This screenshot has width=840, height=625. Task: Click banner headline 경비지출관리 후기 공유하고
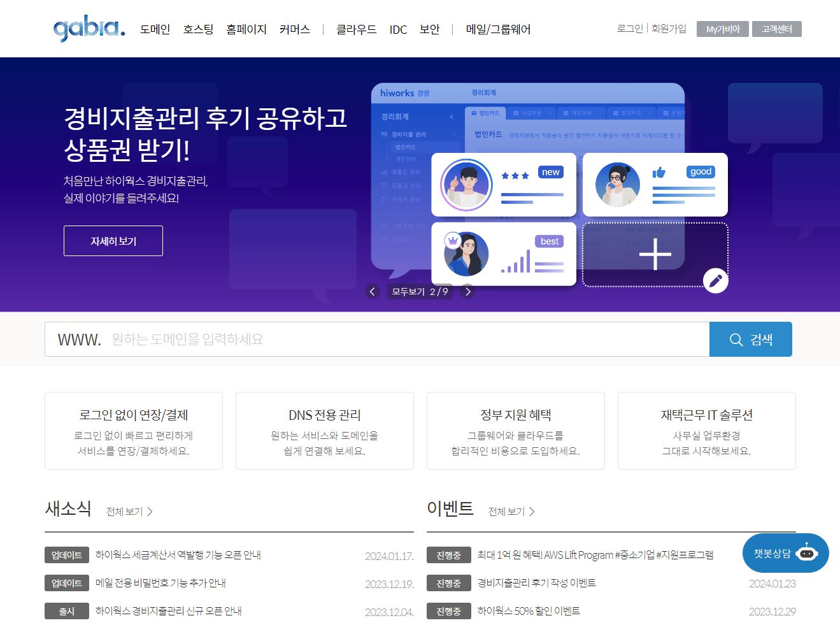point(206,118)
